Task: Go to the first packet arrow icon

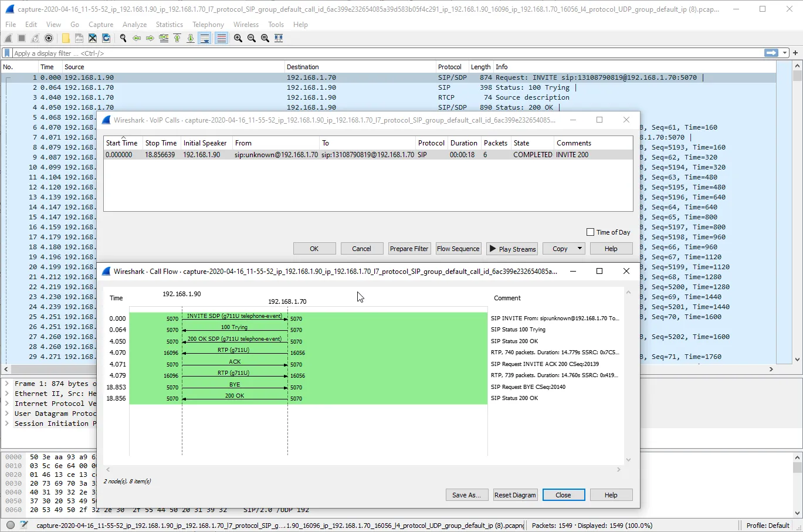Action: tap(177, 38)
